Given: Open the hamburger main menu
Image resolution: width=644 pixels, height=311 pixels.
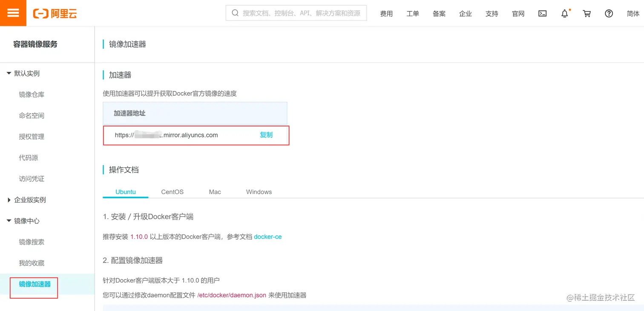Looking at the screenshot, I should coord(13,13).
